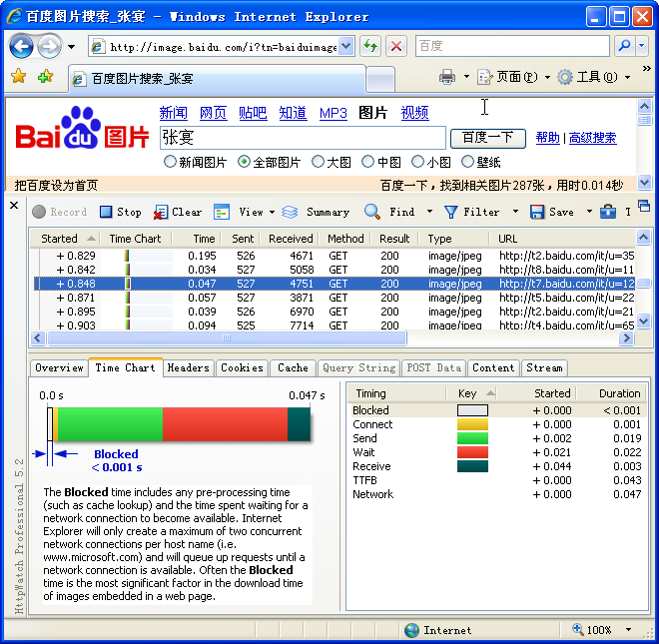The width and height of the screenshot is (659, 644).
Task: Switch to the Content tab
Action: point(493,368)
